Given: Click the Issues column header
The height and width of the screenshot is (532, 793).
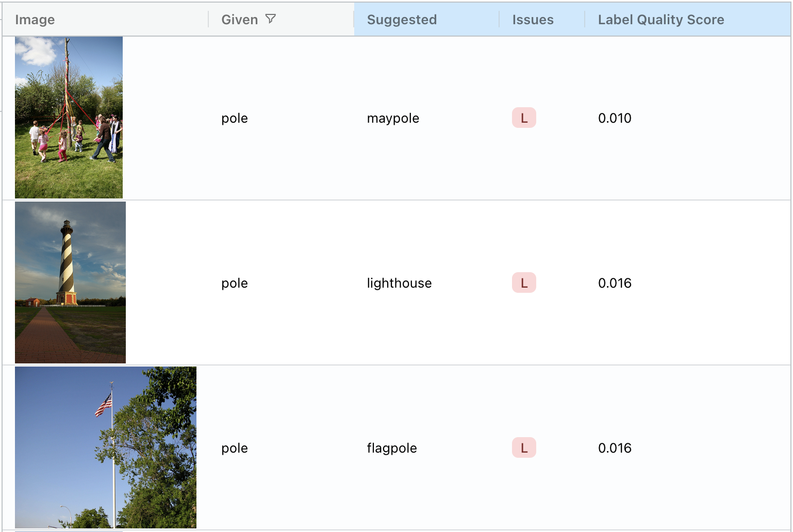Looking at the screenshot, I should [x=533, y=20].
